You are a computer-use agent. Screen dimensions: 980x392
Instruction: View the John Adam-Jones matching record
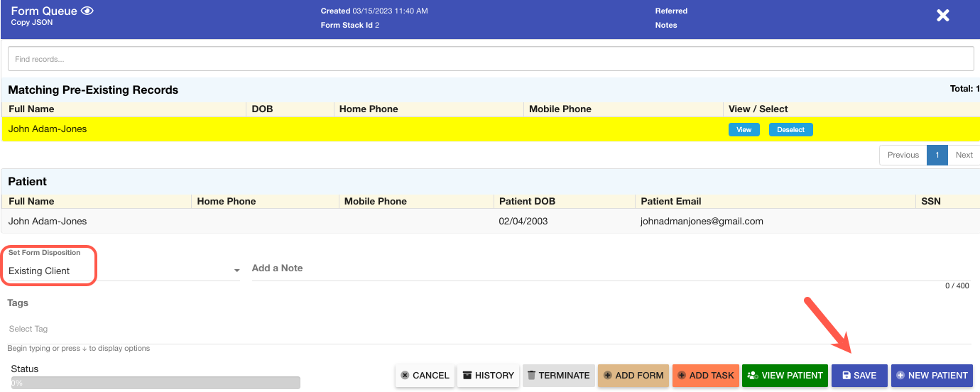(744, 130)
